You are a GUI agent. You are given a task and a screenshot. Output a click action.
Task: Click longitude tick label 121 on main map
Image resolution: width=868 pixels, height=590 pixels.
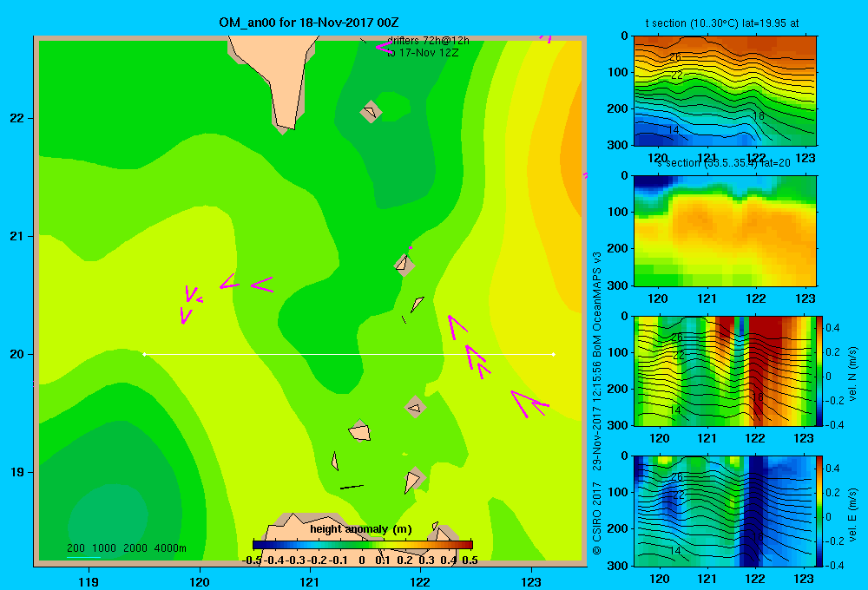pos(310,581)
